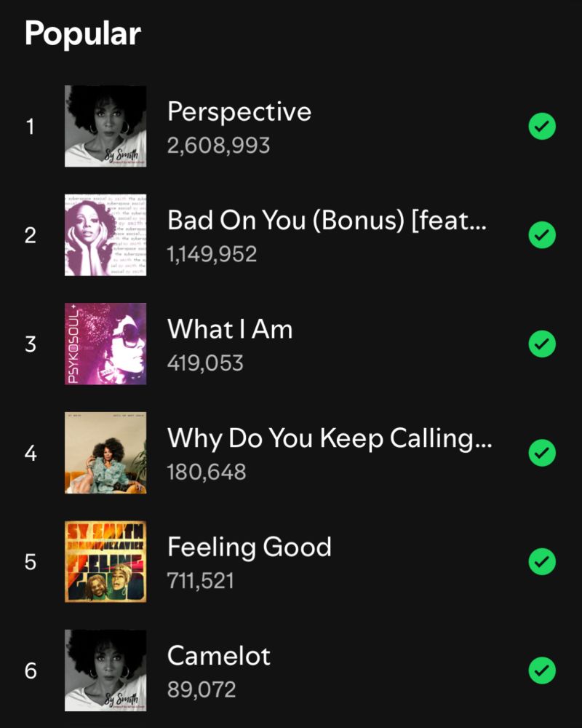Click the 2,608,993 play count

click(x=218, y=146)
